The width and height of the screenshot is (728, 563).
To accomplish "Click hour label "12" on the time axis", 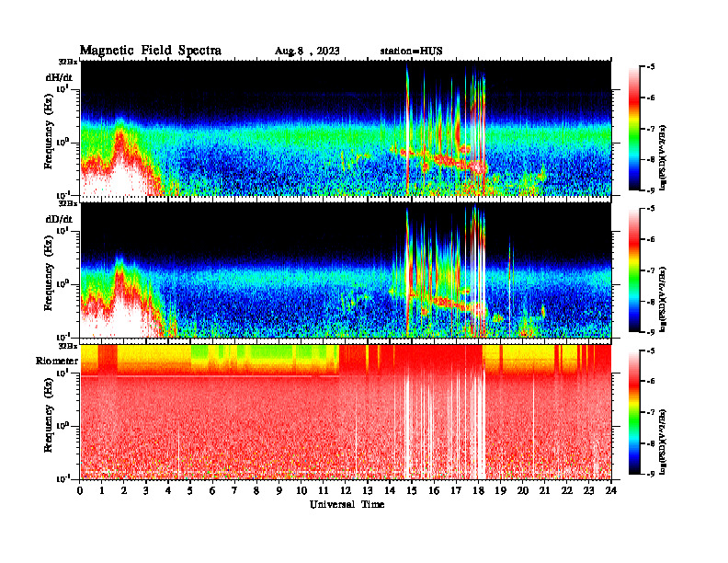I will click(x=346, y=490).
